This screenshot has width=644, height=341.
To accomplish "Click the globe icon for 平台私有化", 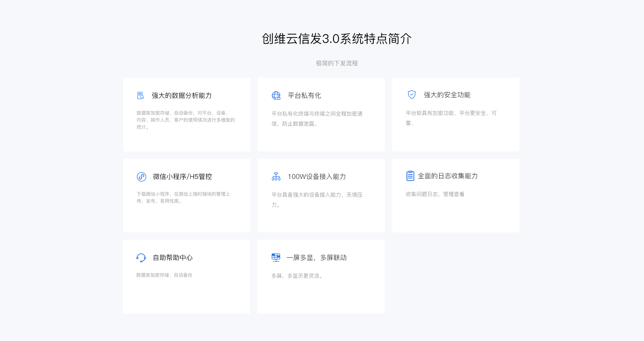I will [276, 95].
